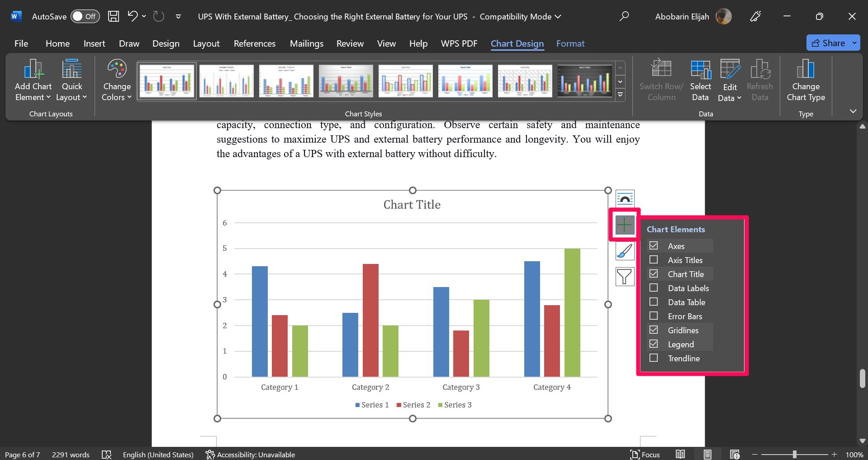Uncheck the Gridlines option
The width and height of the screenshot is (868, 460).
(x=654, y=330)
